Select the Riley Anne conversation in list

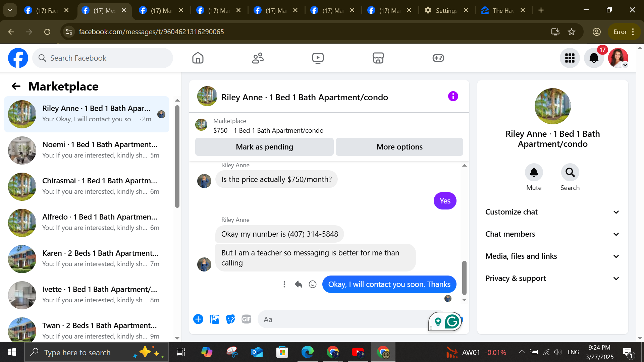87,114
